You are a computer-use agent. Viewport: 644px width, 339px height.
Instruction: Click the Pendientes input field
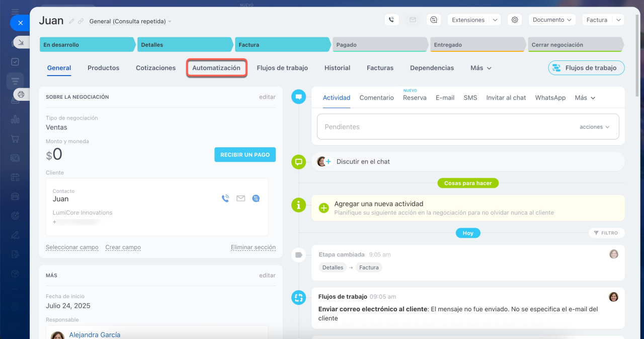468,127
